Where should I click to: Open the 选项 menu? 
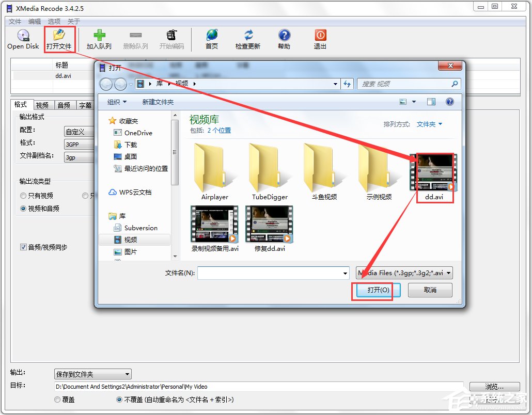tap(54, 22)
